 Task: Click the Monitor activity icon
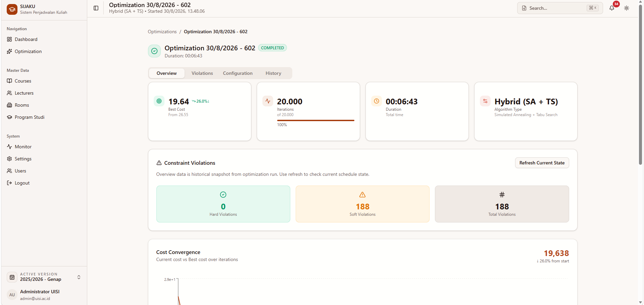click(9, 147)
